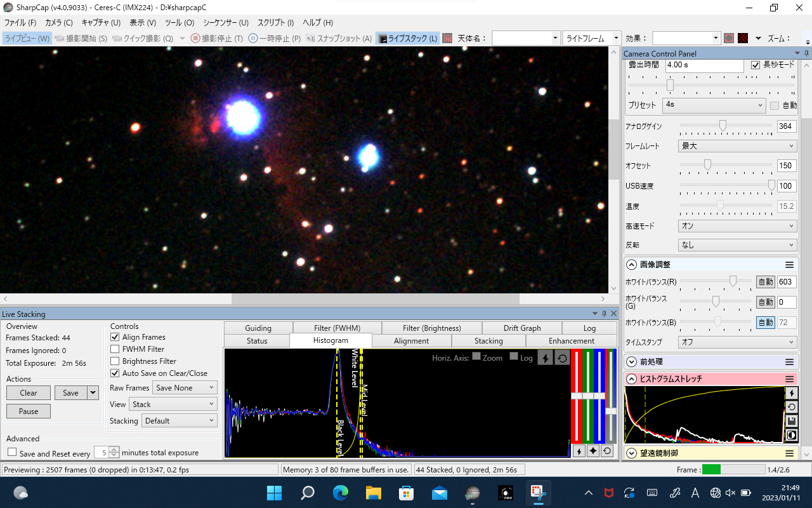This screenshot has height=508, width=812.
Task: Switch to the Drift Graph tab
Action: click(522, 328)
